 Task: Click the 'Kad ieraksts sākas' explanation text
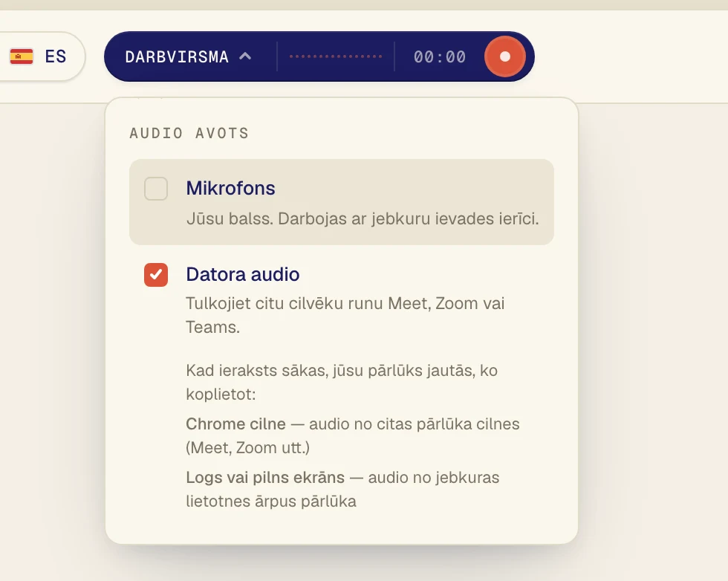pyautogui.click(x=342, y=382)
